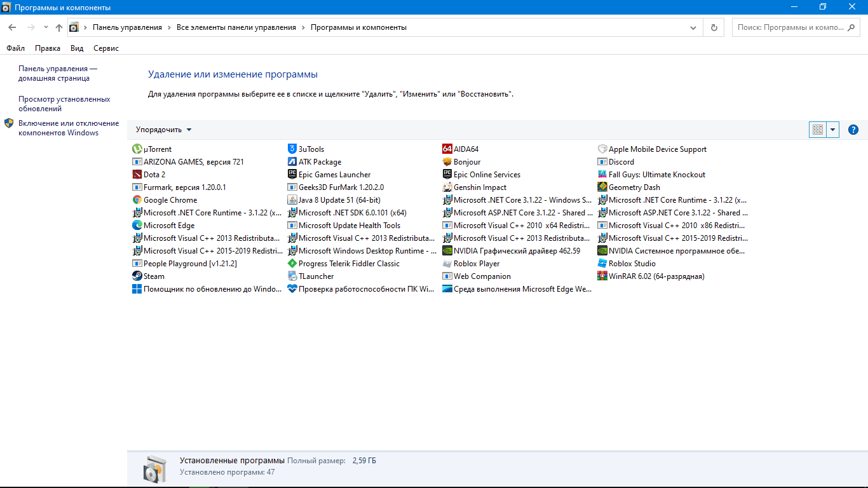Select the 3uTools icon
The image size is (868, 488).
click(x=292, y=149)
